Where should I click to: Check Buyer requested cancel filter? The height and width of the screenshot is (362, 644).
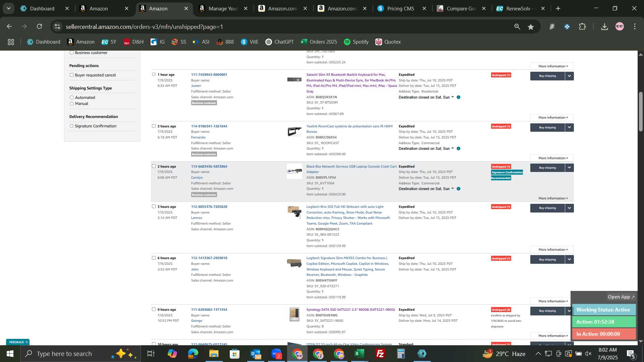[71, 75]
